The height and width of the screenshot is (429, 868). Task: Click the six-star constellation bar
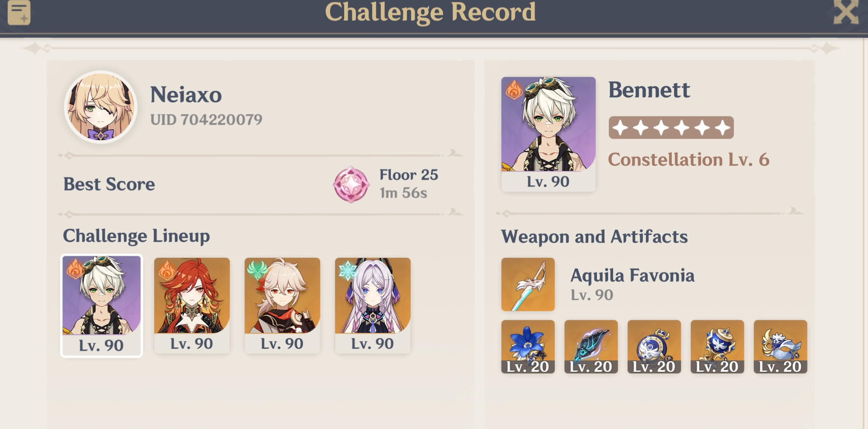(x=671, y=128)
